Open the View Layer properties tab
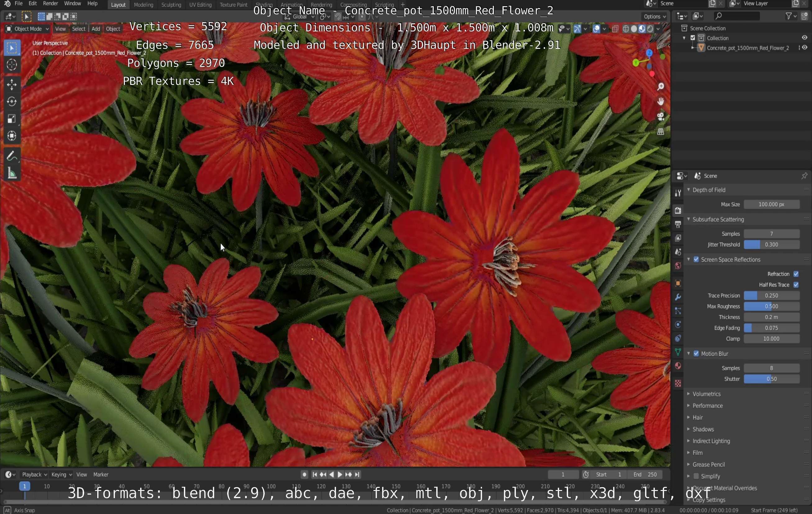Image resolution: width=812 pixels, height=514 pixels. point(678,238)
